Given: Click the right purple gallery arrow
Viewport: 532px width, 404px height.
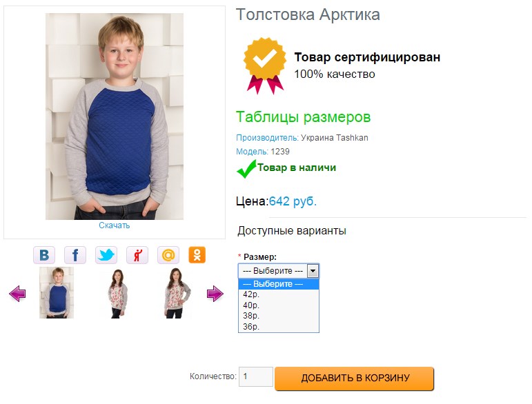Looking at the screenshot, I should pyautogui.click(x=215, y=294).
